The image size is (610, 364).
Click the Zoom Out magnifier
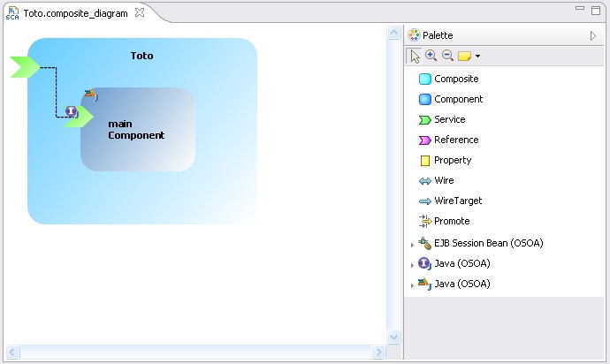click(447, 56)
